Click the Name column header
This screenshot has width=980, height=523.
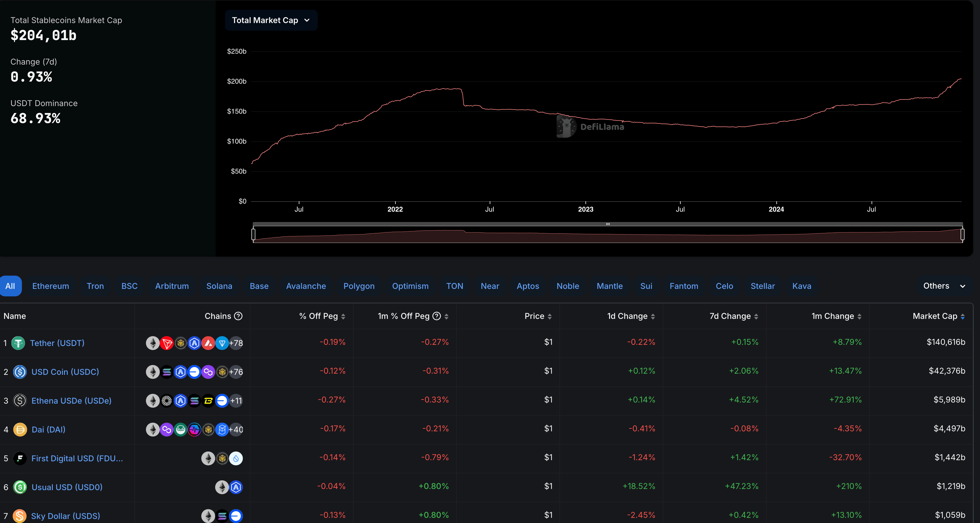click(x=15, y=316)
